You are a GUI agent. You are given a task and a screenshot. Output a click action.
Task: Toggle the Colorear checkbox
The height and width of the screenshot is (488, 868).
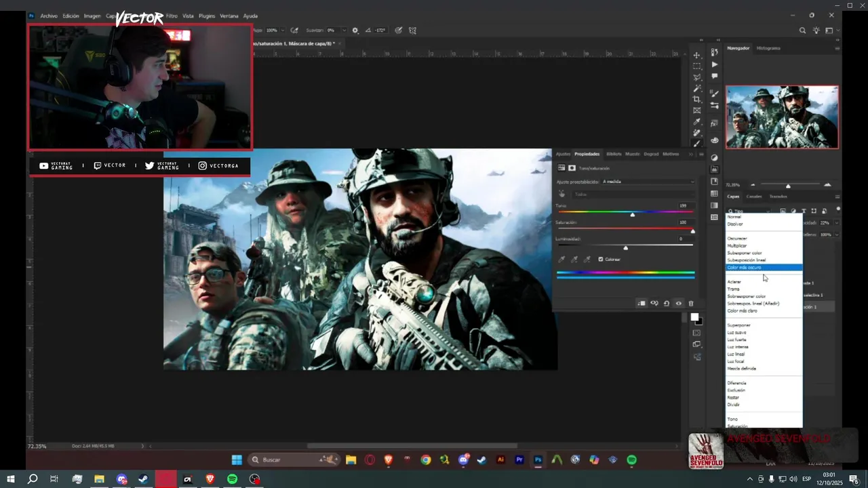point(601,259)
